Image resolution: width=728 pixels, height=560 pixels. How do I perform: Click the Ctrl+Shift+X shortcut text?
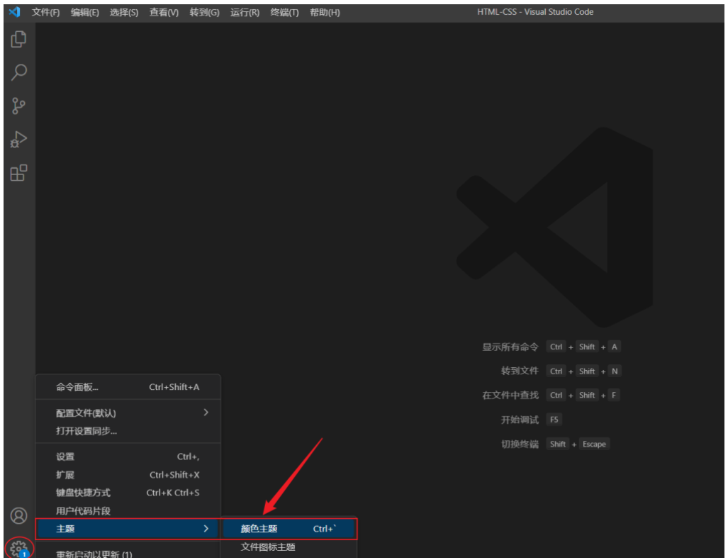point(174,474)
